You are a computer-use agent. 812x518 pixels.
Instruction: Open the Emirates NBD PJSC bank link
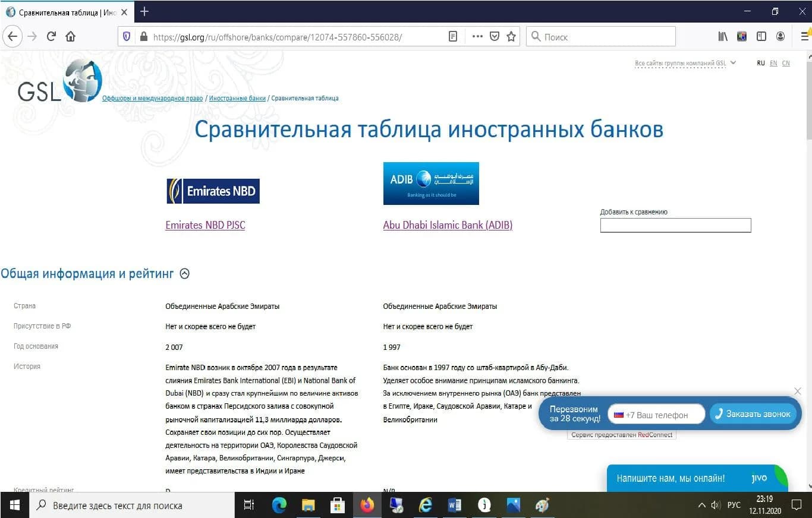point(205,225)
